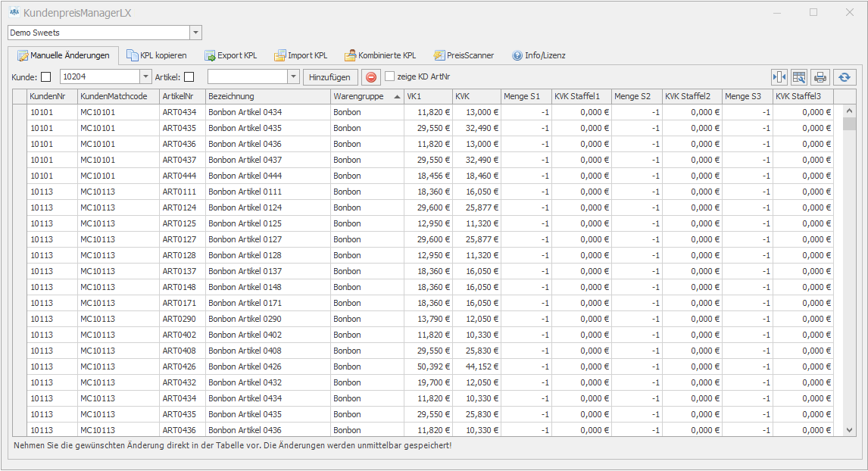Open the KPL kopieren tab

(x=157, y=55)
